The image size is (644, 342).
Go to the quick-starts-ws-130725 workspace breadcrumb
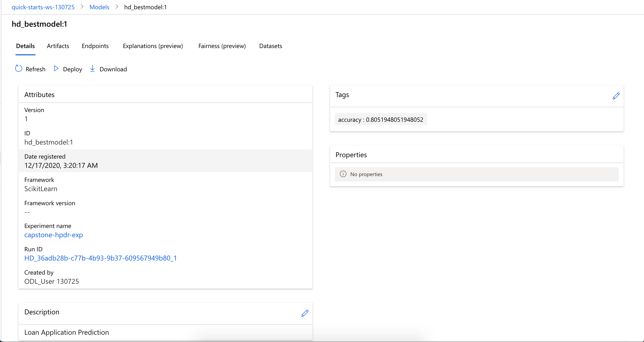click(43, 7)
